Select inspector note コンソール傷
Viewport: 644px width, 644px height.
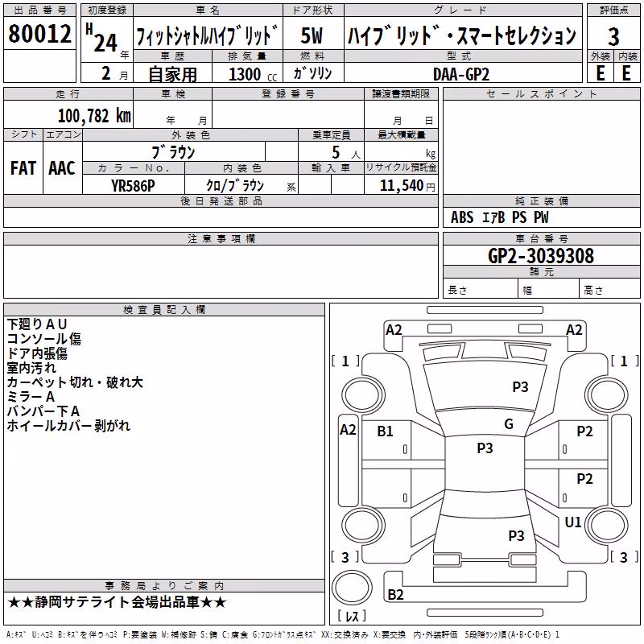pyautogui.click(x=44, y=339)
